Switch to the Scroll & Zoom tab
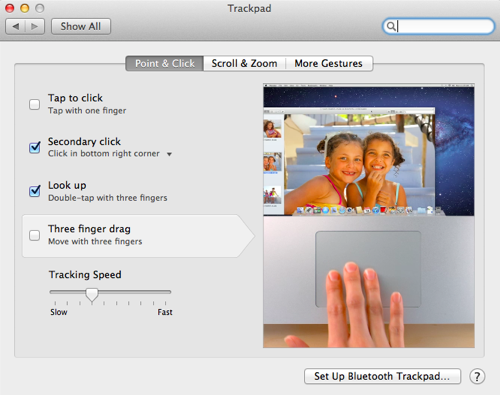 [x=244, y=63]
